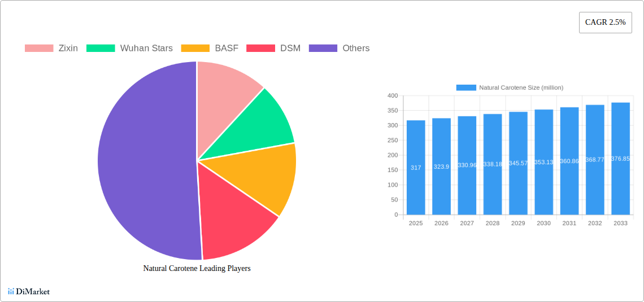Toggle the Wuhan Stars legend entry
644x302 pixels.
[129, 49]
